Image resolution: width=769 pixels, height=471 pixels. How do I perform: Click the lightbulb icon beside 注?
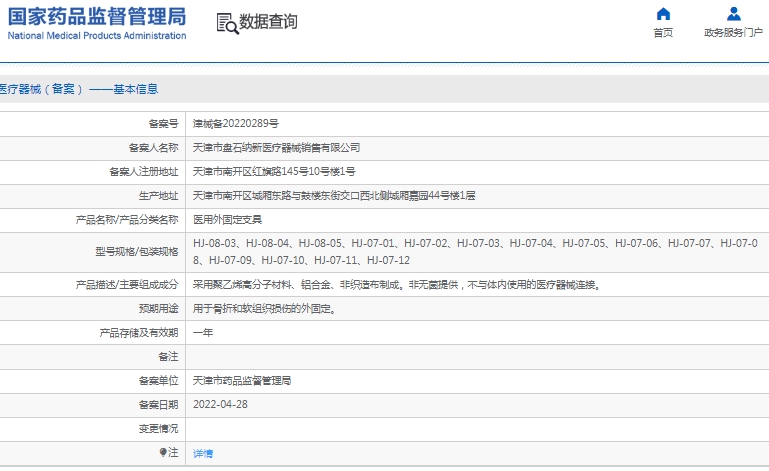tap(163, 452)
